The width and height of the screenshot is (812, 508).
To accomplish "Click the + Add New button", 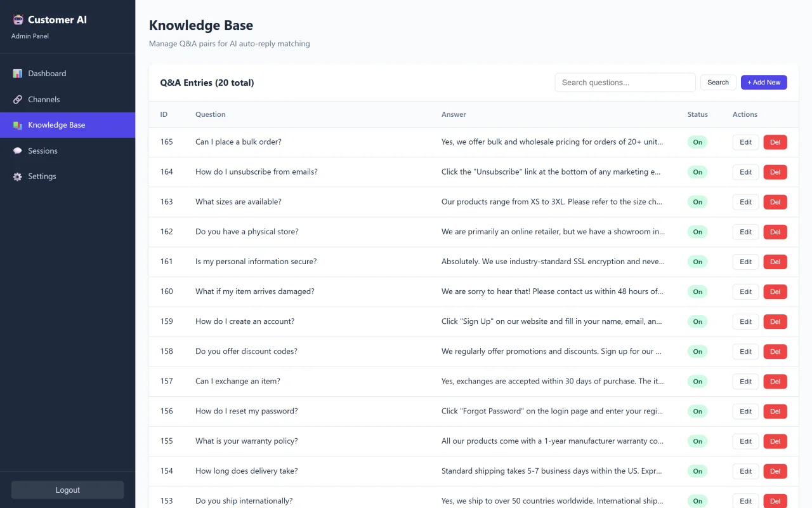I will [x=764, y=83].
